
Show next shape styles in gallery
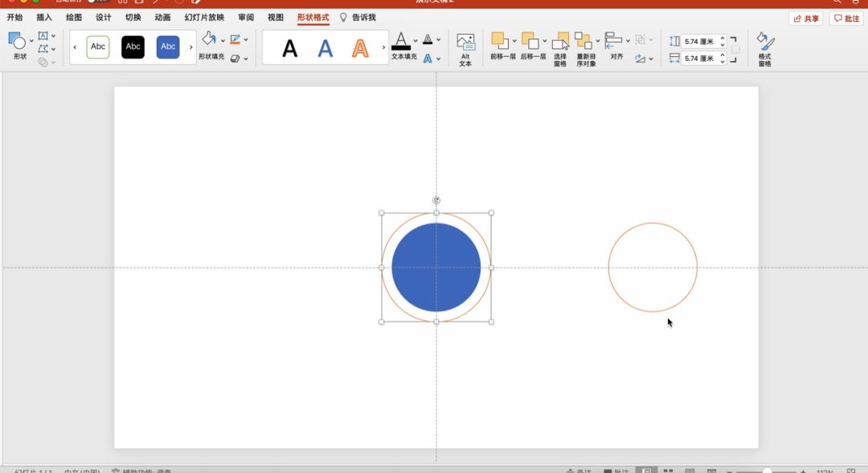191,47
